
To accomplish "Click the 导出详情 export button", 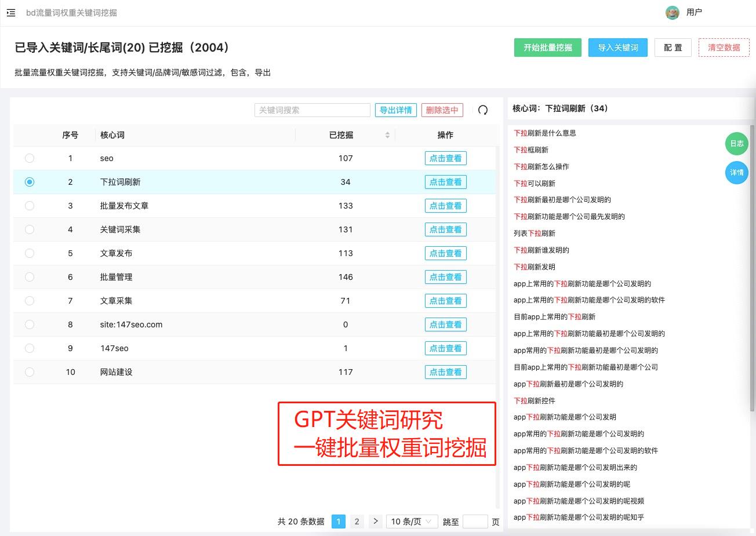I will pyautogui.click(x=395, y=110).
